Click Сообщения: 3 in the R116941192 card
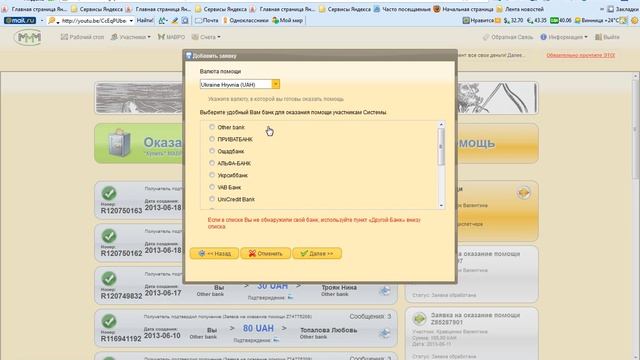This screenshot has height=360, width=640. tap(370, 317)
